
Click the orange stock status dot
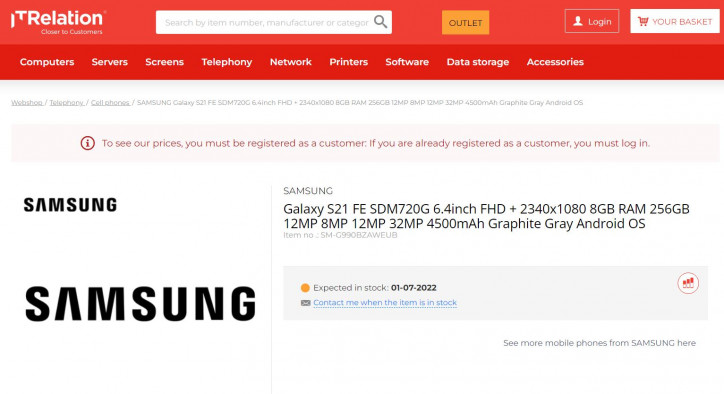tap(305, 288)
